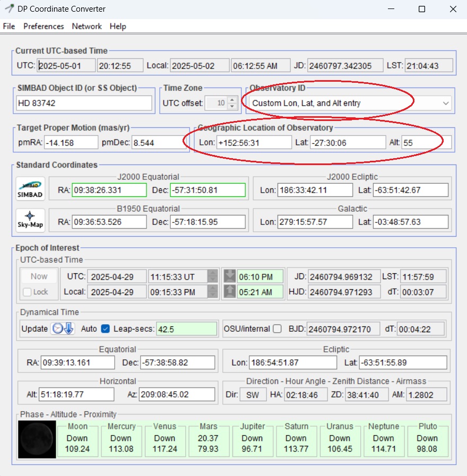Click the app icon in title bar
Viewport: 467px width, 476px height.
tap(9, 8)
